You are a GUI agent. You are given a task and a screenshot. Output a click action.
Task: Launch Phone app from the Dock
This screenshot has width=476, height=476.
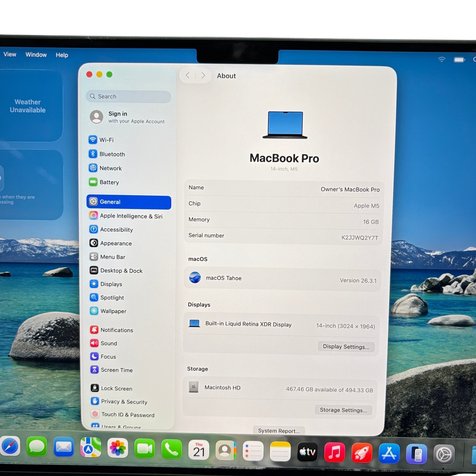pyautogui.click(x=172, y=449)
